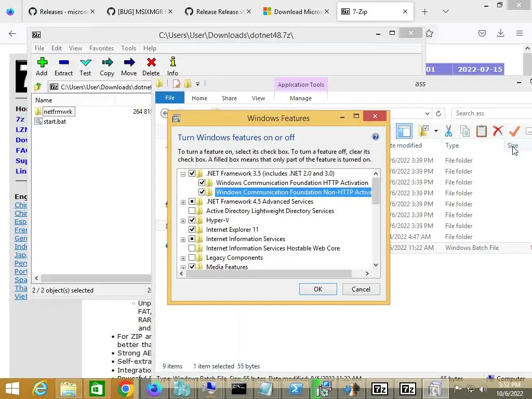Click the Extract icon in 7-Zip
532x399 pixels.
coord(64,62)
